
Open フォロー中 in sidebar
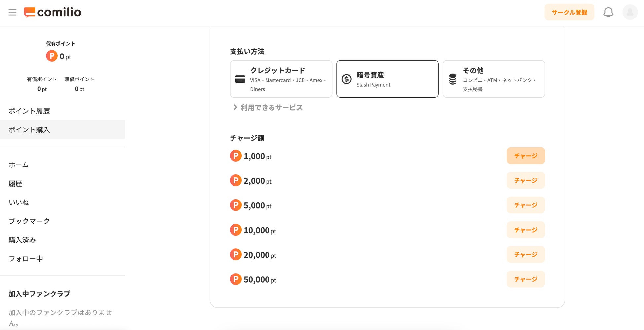pyautogui.click(x=26, y=259)
